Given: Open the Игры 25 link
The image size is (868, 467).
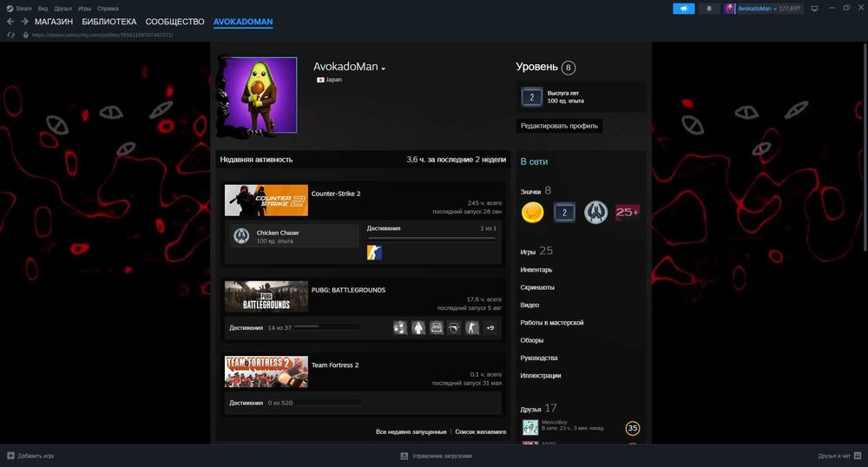Looking at the screenshot, I should coord(536,251).
